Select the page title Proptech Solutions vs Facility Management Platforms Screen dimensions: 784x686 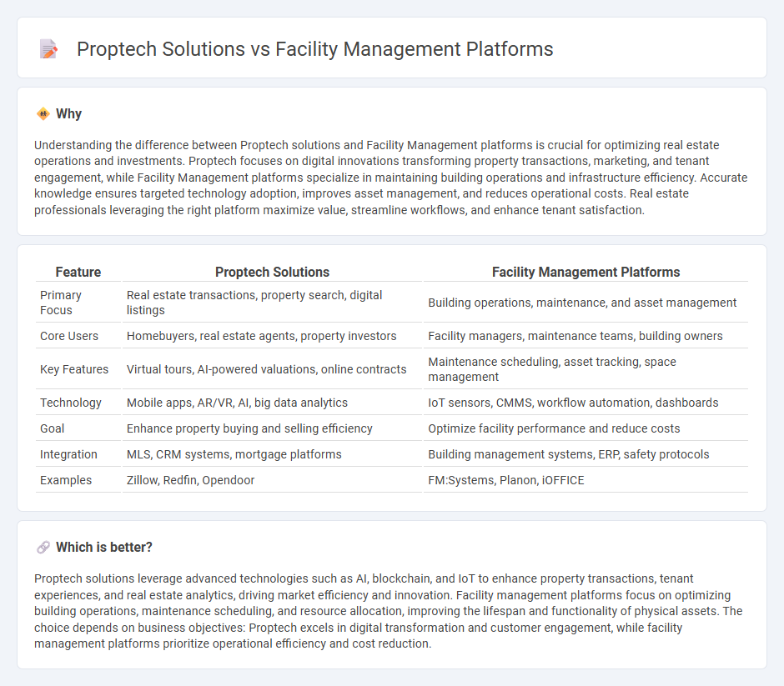tap(314, 49)
